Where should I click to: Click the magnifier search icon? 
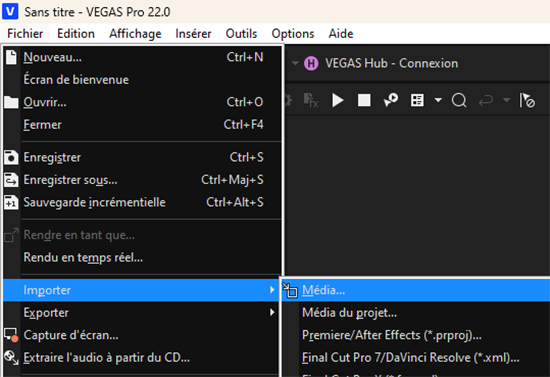(x=459, y=101)
